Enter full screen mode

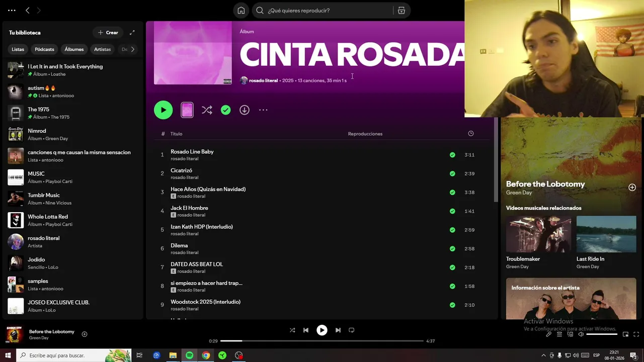point(636,334)
